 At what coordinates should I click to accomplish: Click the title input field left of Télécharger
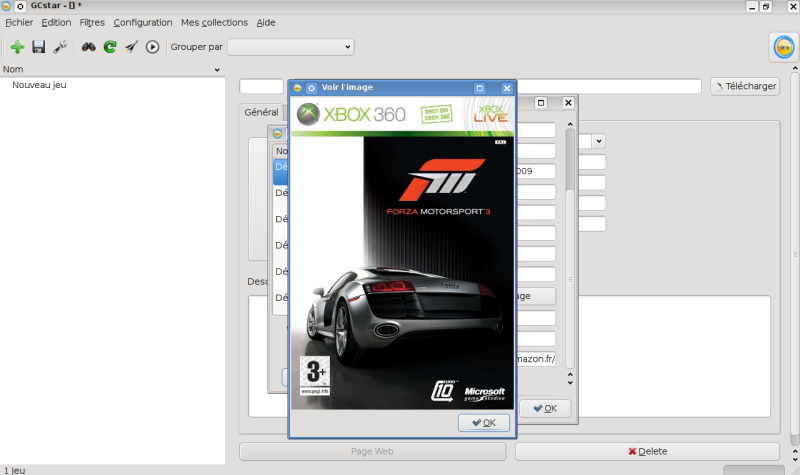(x=609, y=86)
